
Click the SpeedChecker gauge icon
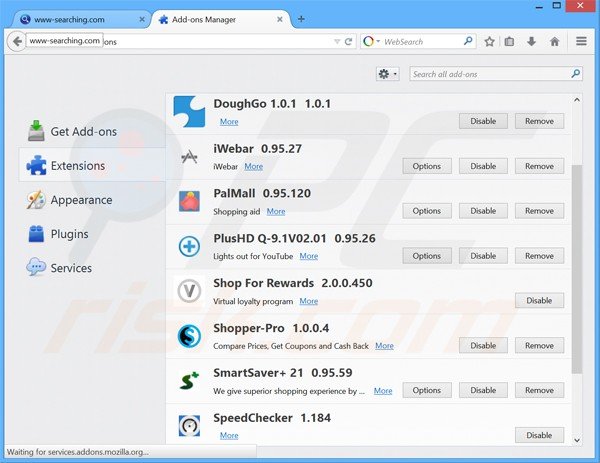click(189, 426)
